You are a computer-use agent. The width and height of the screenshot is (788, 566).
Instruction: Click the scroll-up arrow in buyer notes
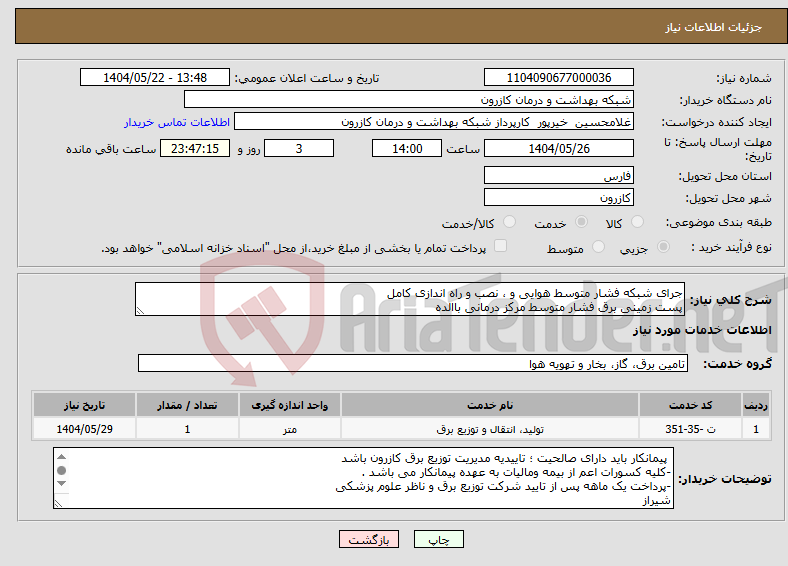coord(61,456)
